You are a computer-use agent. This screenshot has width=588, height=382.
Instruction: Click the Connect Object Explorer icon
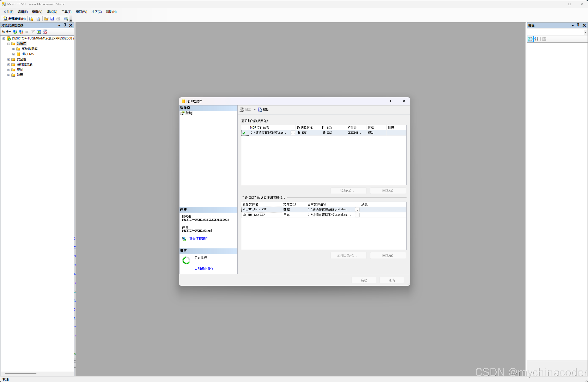tap(15, 32)
